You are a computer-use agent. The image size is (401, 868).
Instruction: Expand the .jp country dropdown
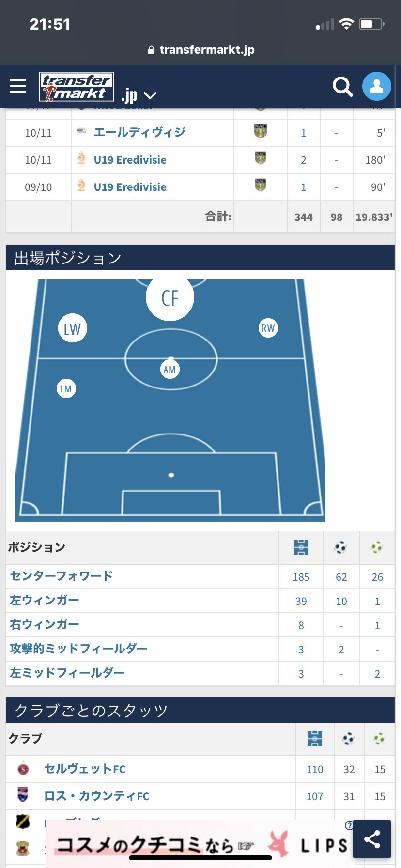pos(139,95)
